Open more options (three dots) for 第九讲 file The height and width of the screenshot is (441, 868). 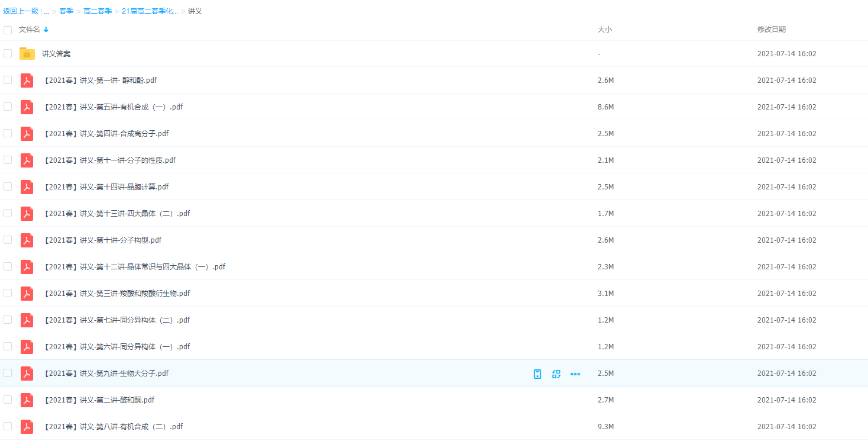pyautogui.click(x=575, y=374)
